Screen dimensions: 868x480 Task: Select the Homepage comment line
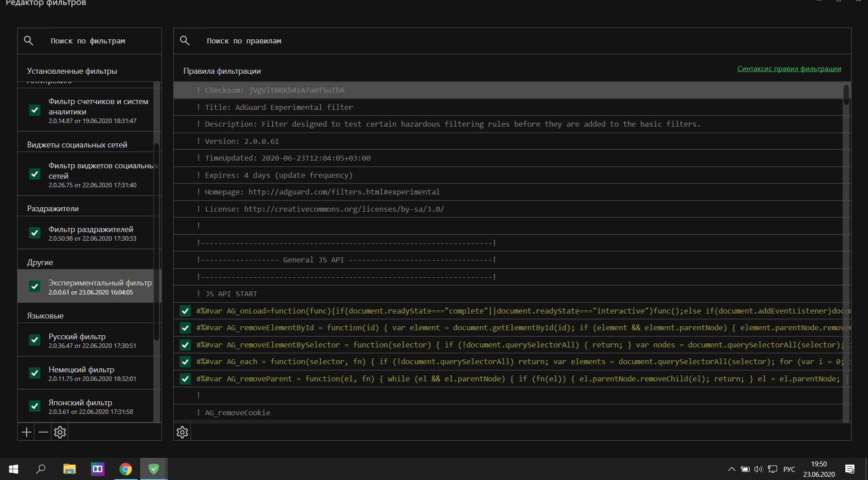tap(508, 192)
